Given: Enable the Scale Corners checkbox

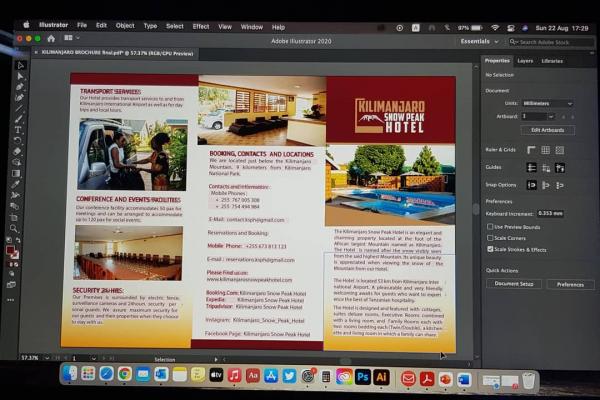Looking at the screenshot, I should point(490,238).
